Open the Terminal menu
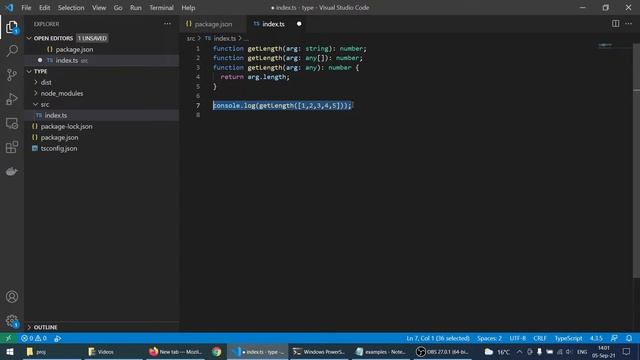Image resolution: width=640 pixels, height=360 pixels. coord(161,7)
